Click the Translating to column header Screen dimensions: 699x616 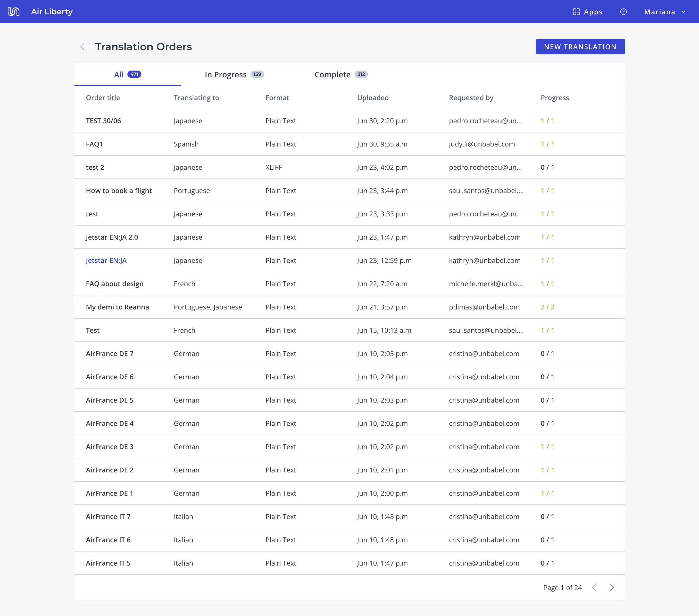click(196, 97)
